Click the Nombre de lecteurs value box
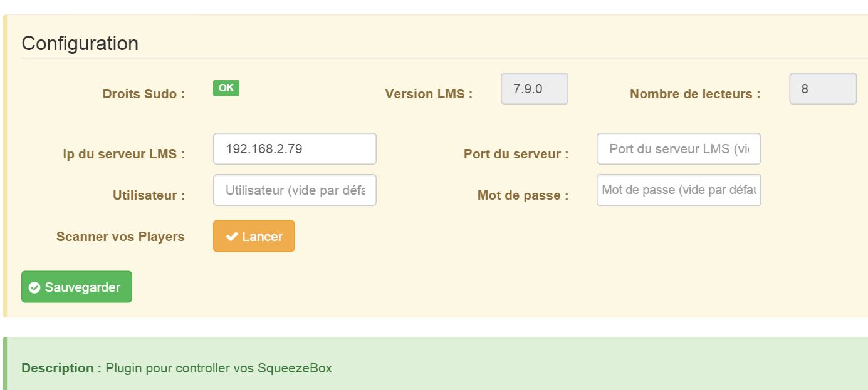 (823, 89)
